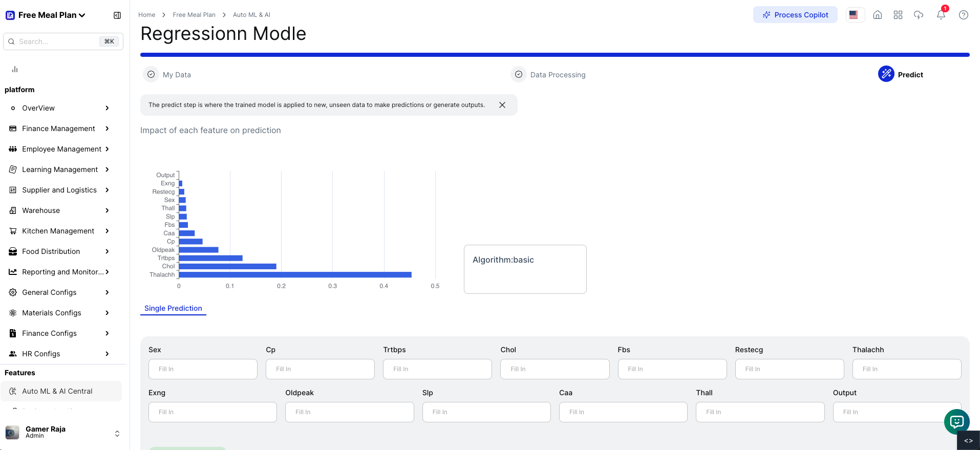Open the help question mark icon
The image size is (980, 450).
(963, 15)
